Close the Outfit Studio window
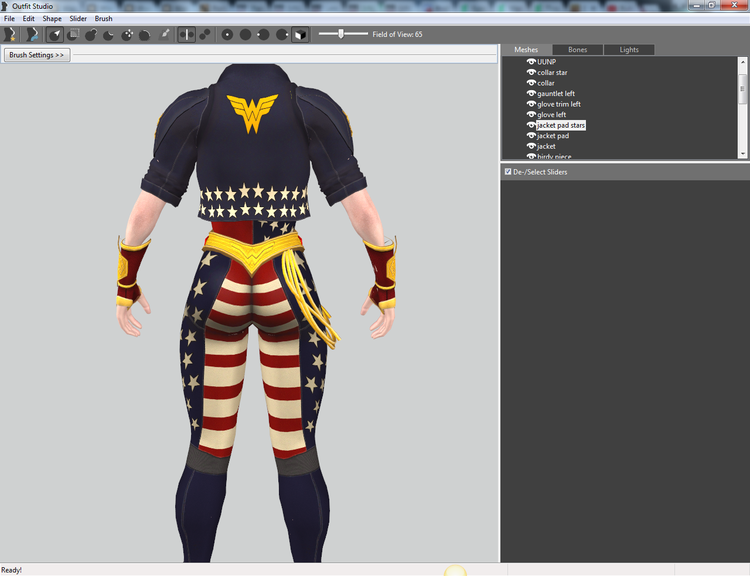Viewport: 750px width, 576px height. [734, 5]
